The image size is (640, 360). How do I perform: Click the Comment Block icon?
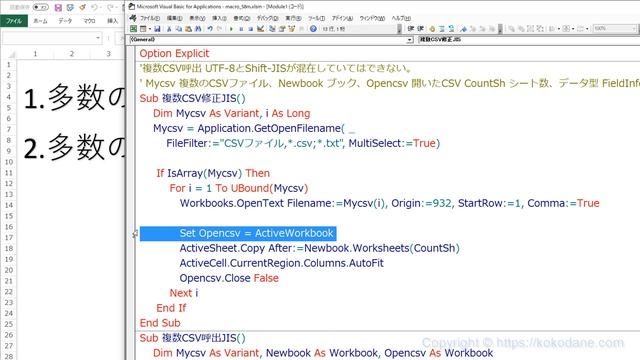coord(442,29)
